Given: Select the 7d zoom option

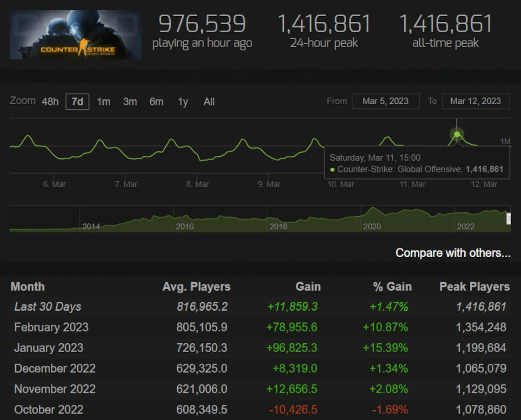Looking at the screenshot, I should pyautogui.click(x=77, y=101).
